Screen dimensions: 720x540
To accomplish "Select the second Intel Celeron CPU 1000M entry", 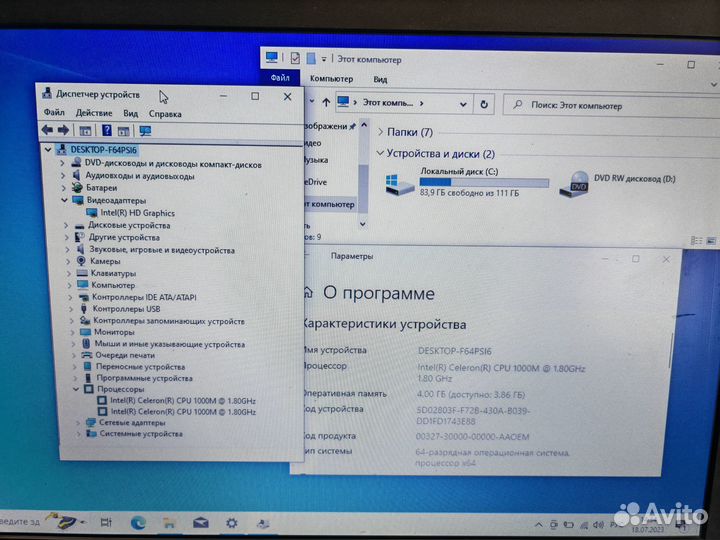I will (183, 412).
